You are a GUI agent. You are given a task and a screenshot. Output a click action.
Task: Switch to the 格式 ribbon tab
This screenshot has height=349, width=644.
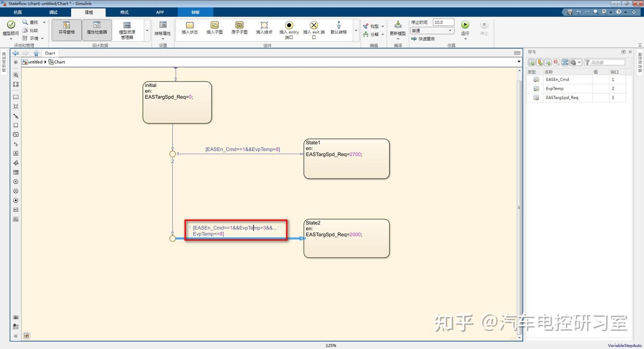(124, 12)
